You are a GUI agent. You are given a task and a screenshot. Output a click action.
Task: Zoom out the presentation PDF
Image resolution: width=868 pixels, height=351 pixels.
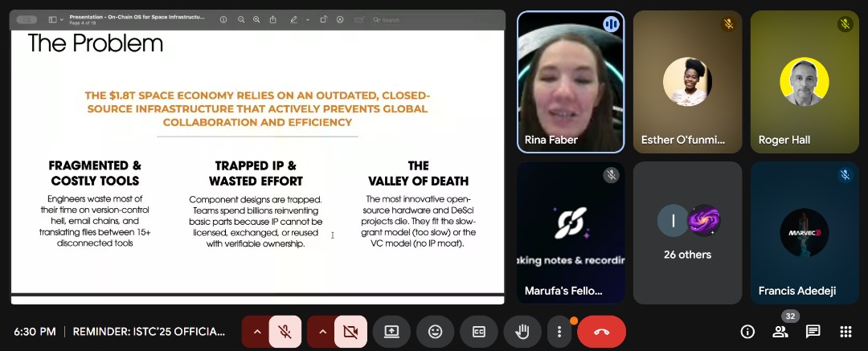[241, 19]
